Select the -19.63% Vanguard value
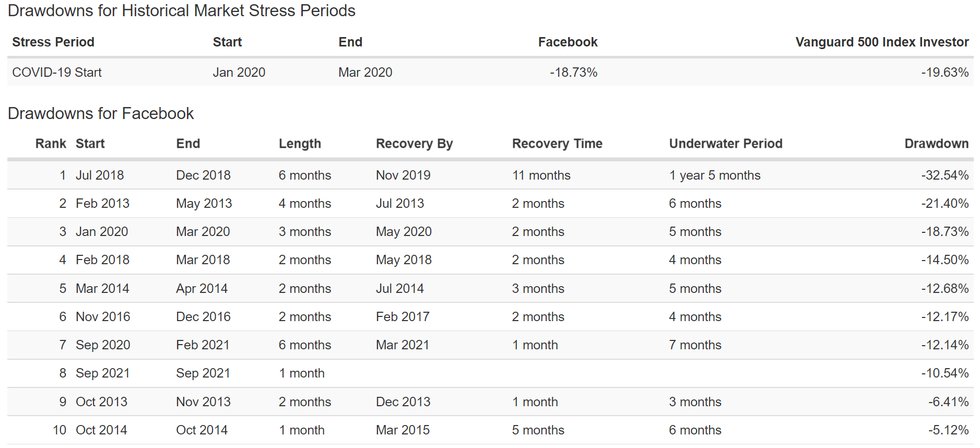Screen dimensions: 980x448 click(944, 73)
